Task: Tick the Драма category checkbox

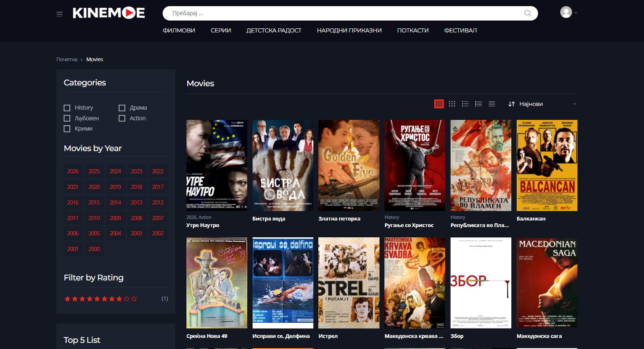Action: [122, 108]
